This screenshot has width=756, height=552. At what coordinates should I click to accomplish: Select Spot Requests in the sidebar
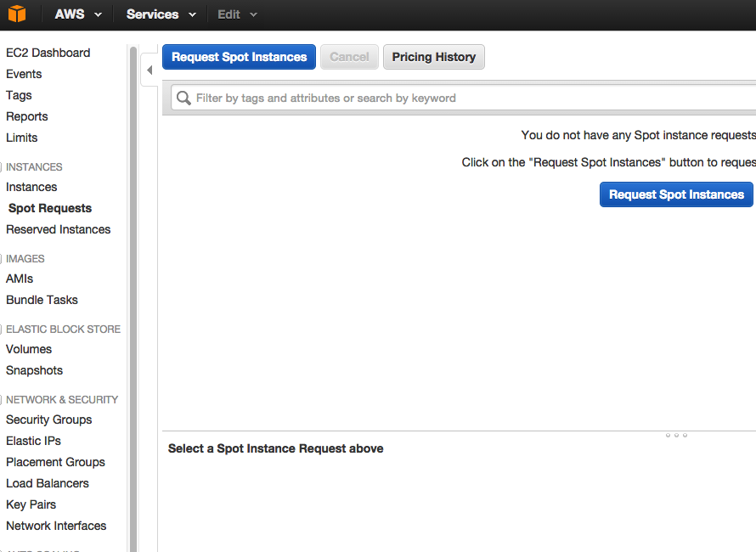[x=50, y=208]
